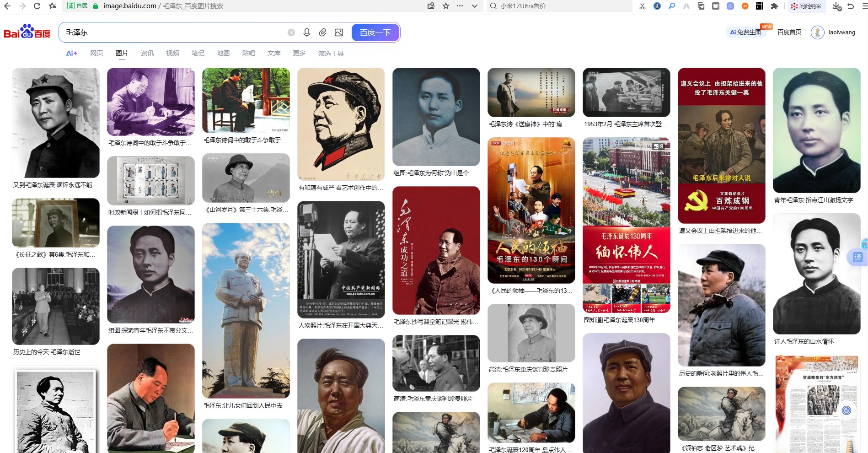Screen dimensions: 868x453
Task: Click the paperclip attachment icon in search box
Action: 323,32
